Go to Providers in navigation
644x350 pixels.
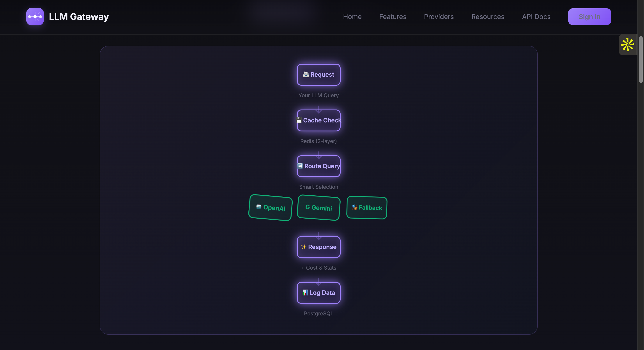point(439,16)
